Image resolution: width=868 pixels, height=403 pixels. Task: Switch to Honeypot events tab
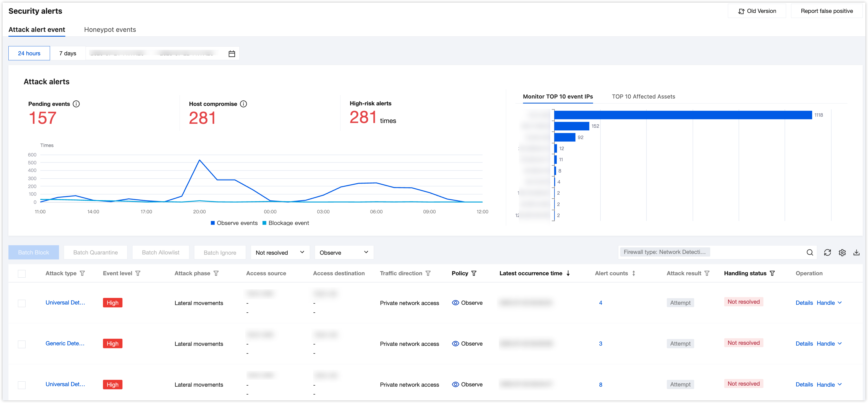(x=110, y=30)
